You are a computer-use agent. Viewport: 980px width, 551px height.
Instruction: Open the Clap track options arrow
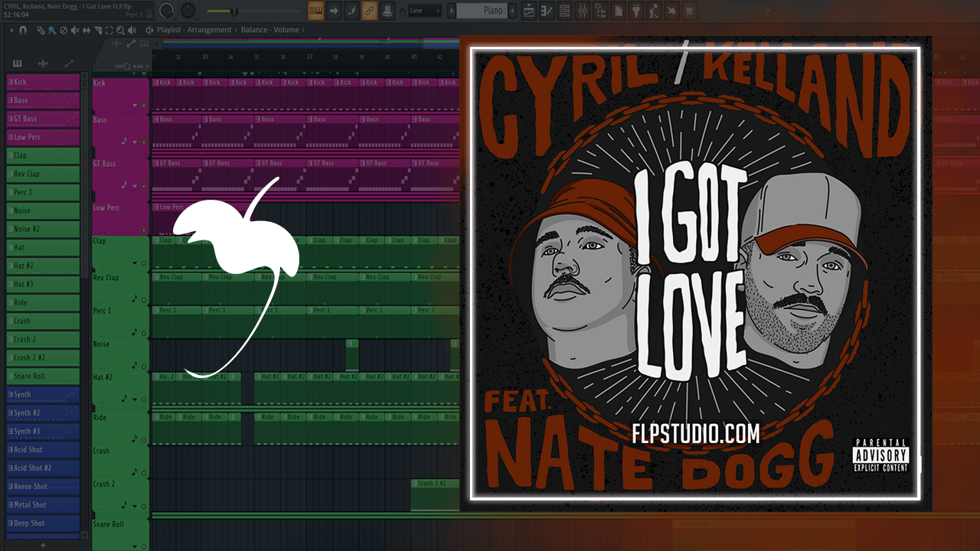[135, 263]
